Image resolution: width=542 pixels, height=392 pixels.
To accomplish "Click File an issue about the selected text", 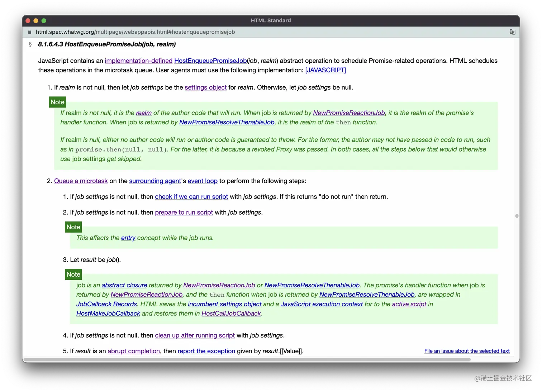I will tap(467, 351).
